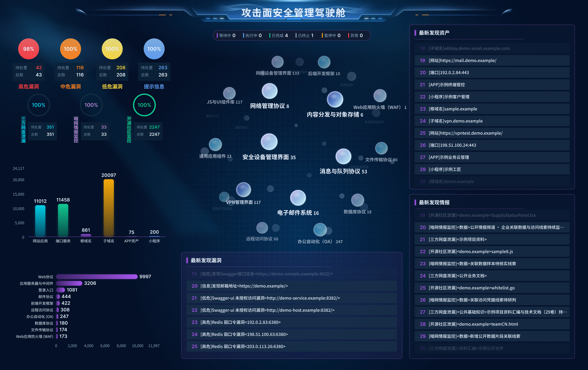This screenshot has height=370, width=588.
Task: Select the 数据库协议 18 bubble
Action: (357, 200)
